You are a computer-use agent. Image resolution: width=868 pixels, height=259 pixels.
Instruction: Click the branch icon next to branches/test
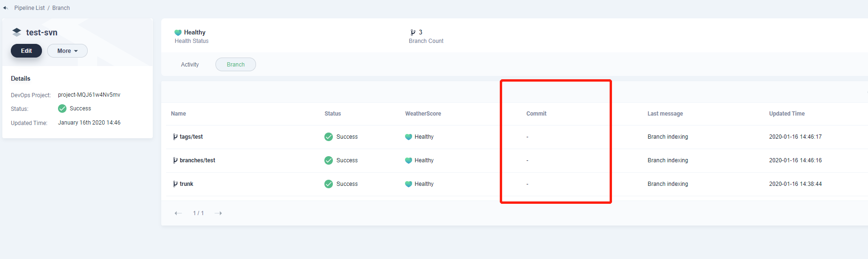[x=175, y=160]
